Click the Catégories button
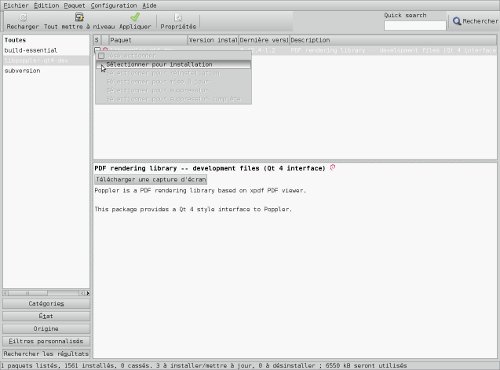The image size is (500, 370). (46, 304)
